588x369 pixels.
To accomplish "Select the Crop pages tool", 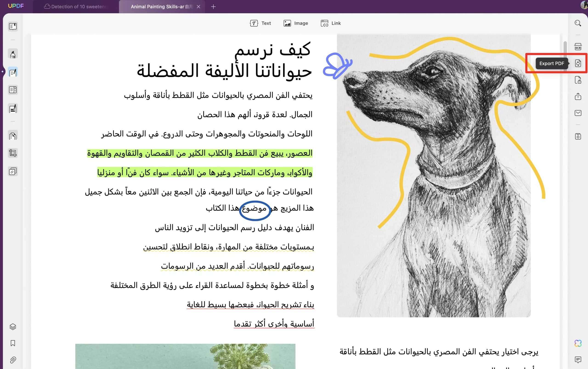I will pos(13,153).
